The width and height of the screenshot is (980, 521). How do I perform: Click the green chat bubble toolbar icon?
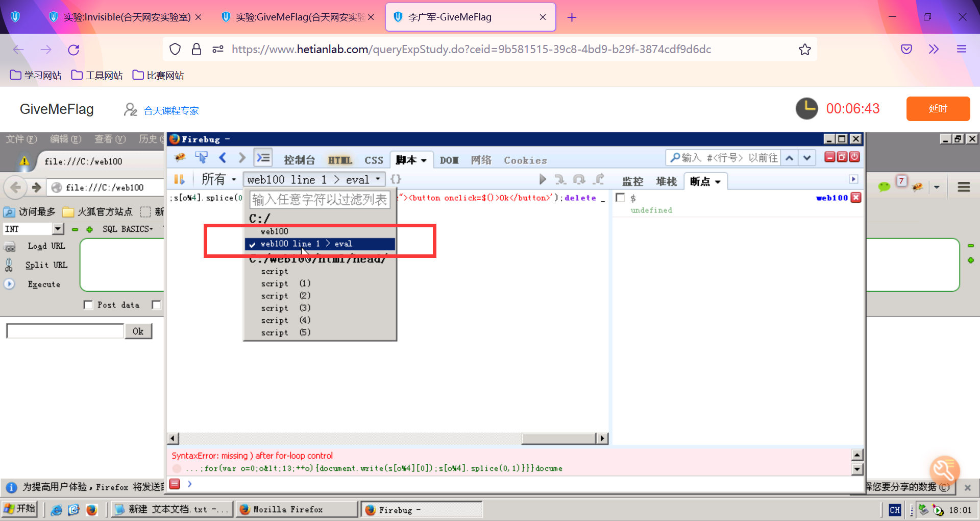pyautogui.click(x=884, y=187)
